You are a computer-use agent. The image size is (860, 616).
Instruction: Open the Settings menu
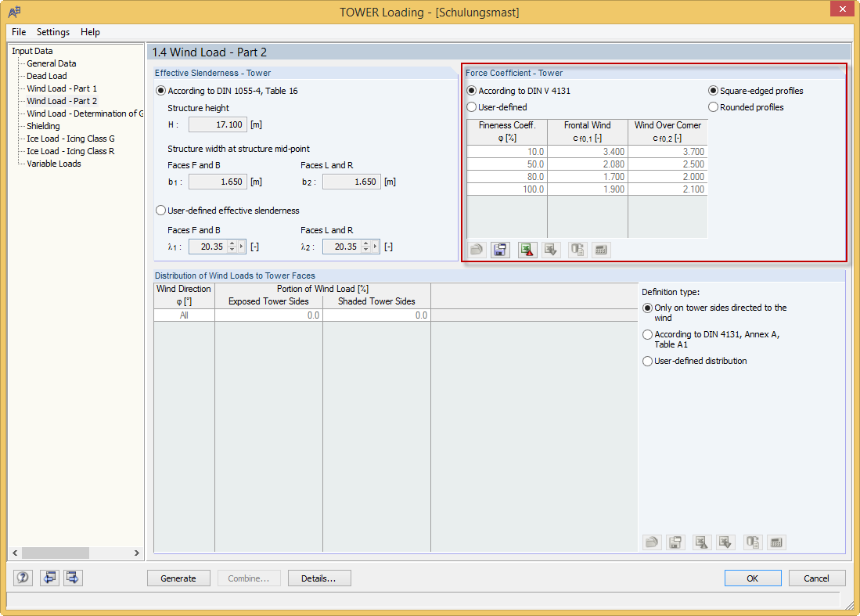click(53, 32)
